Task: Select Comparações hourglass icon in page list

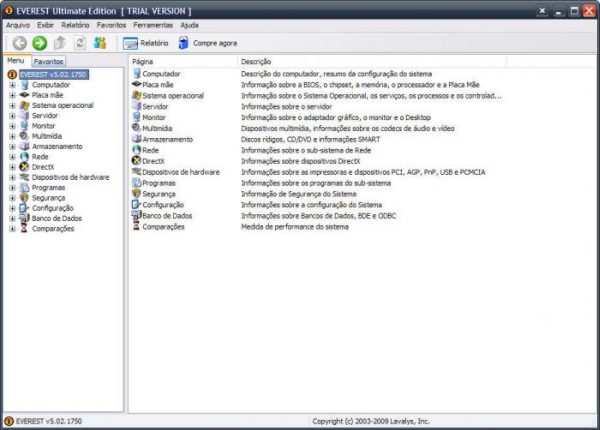Action: pyautogui.click(x=136, y=227)
